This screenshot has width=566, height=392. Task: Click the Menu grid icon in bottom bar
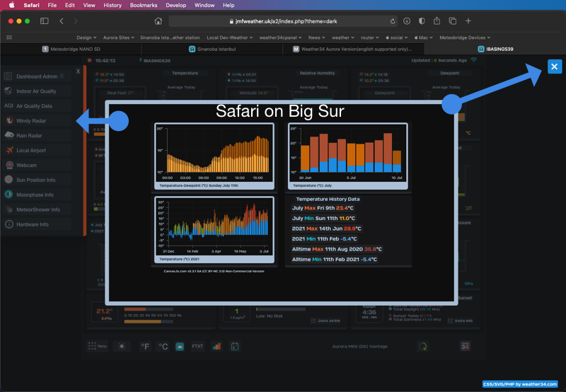pyautogui.click(x=98, y=346)
